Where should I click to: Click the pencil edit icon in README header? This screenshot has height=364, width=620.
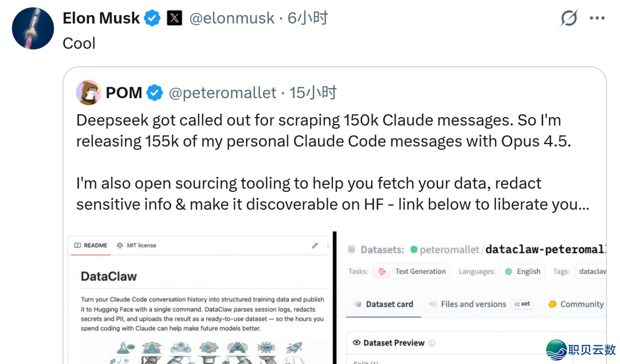click(315, 246)
